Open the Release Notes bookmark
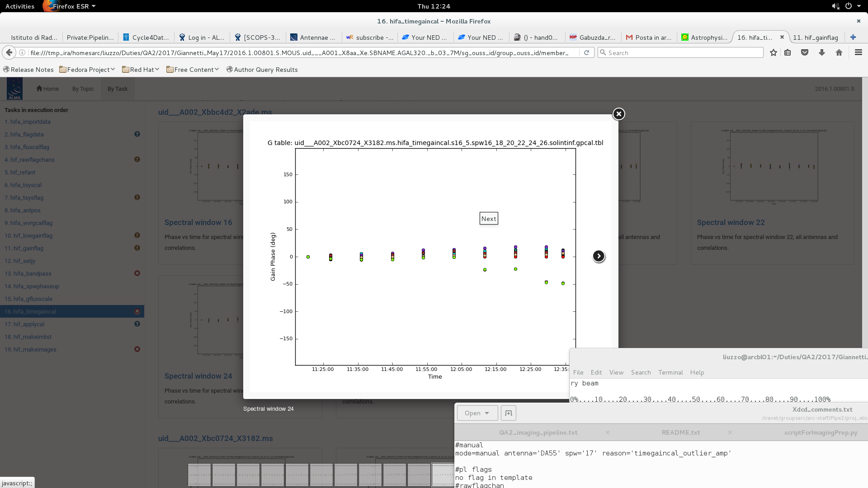 pyautogui.click(x=28, y=70)
